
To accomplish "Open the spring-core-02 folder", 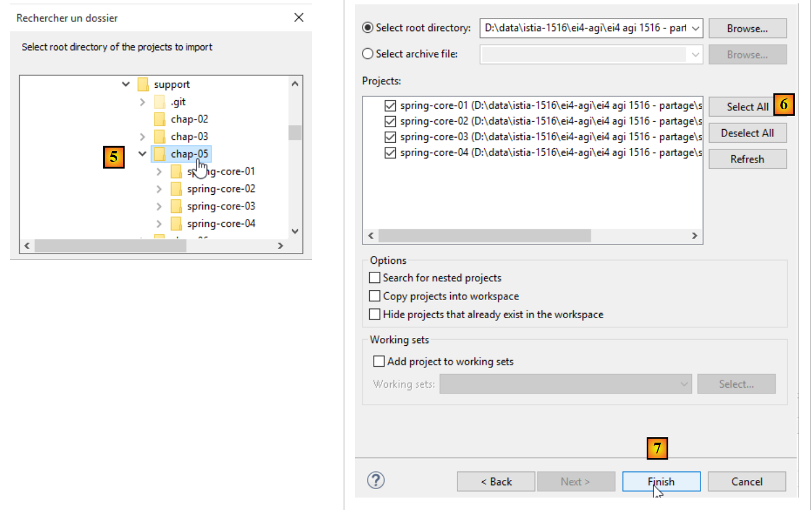I will point(221,189).
